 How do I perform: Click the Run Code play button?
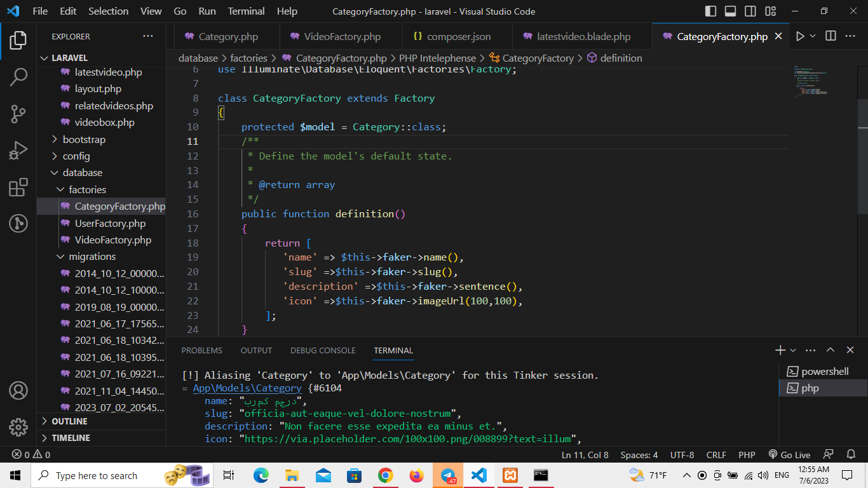point(800,36)
